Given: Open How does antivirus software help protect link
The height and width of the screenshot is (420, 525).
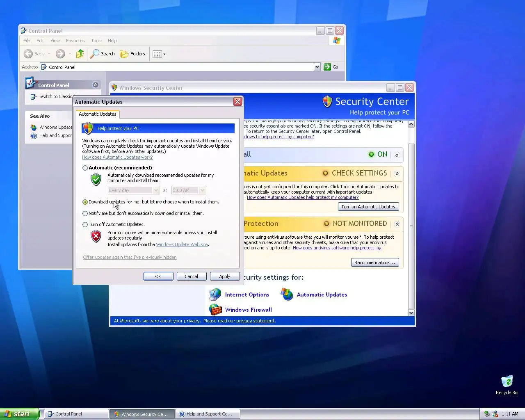Looking at the screenshot, I should pos(337,248).
